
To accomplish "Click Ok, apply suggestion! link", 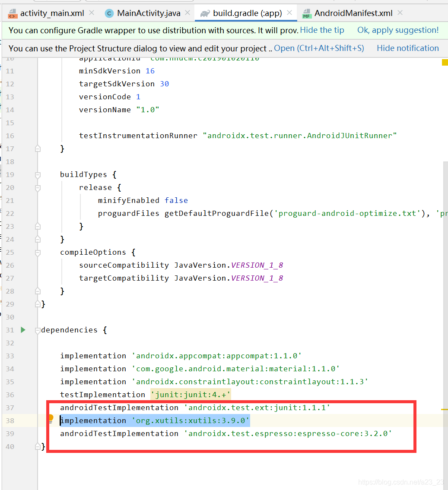I will (x=398, y=30).
